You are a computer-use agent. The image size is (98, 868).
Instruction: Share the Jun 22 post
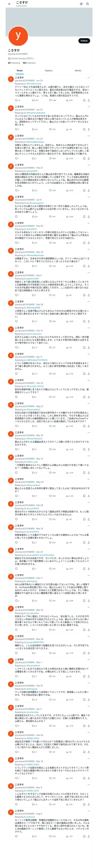(x=89, y=158)
